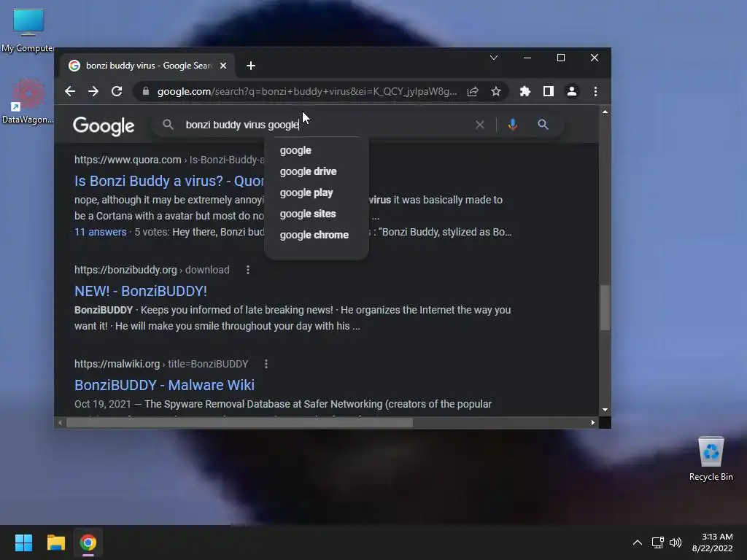The image size is (747, 560).
Task: Submit search with blue magnifier button
Action: point(543,125)
